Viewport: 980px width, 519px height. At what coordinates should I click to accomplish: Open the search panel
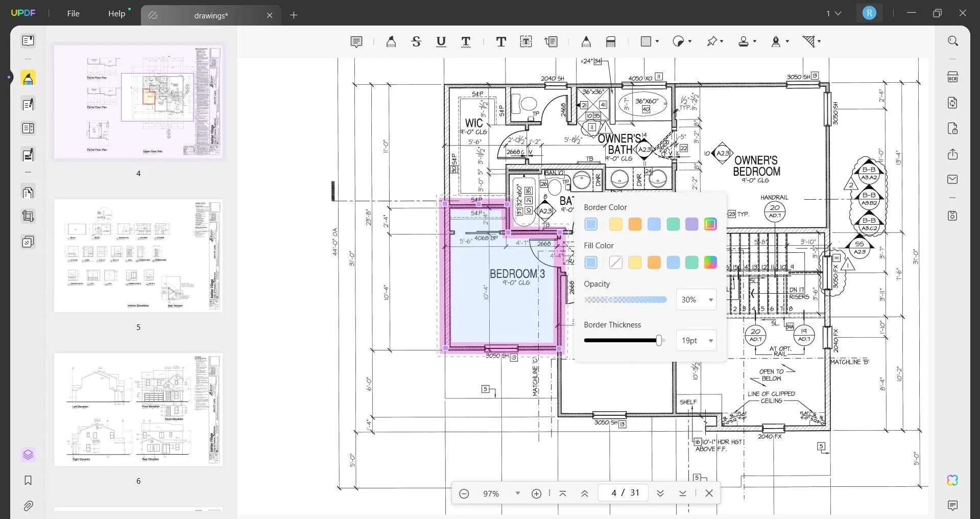tap(952, 41)
